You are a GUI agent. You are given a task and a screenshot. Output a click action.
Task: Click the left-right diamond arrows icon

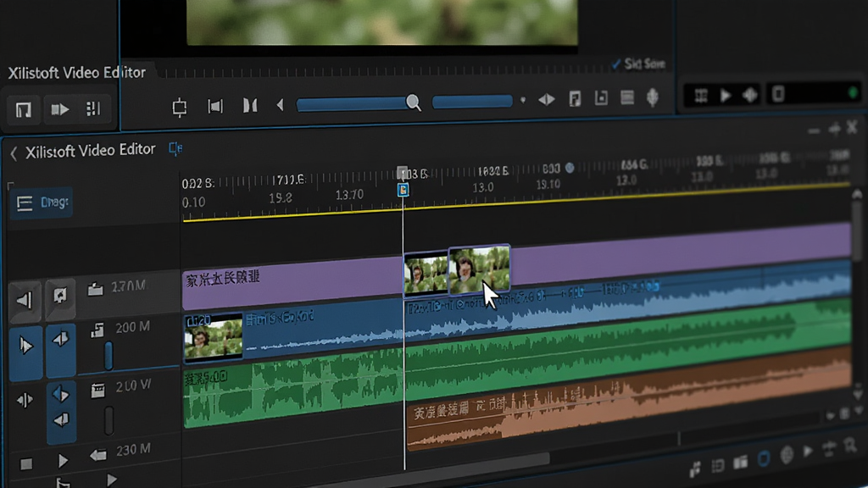(547, 100)
